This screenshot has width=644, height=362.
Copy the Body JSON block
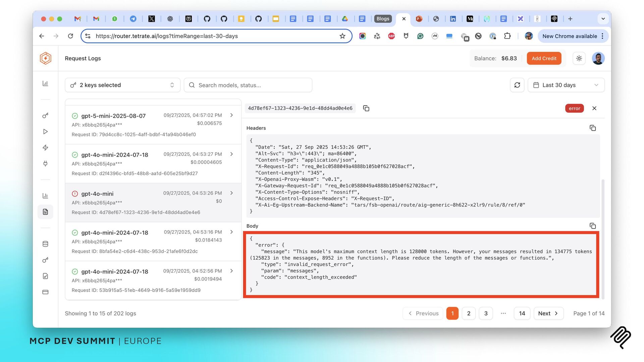[x=593, y=226]
